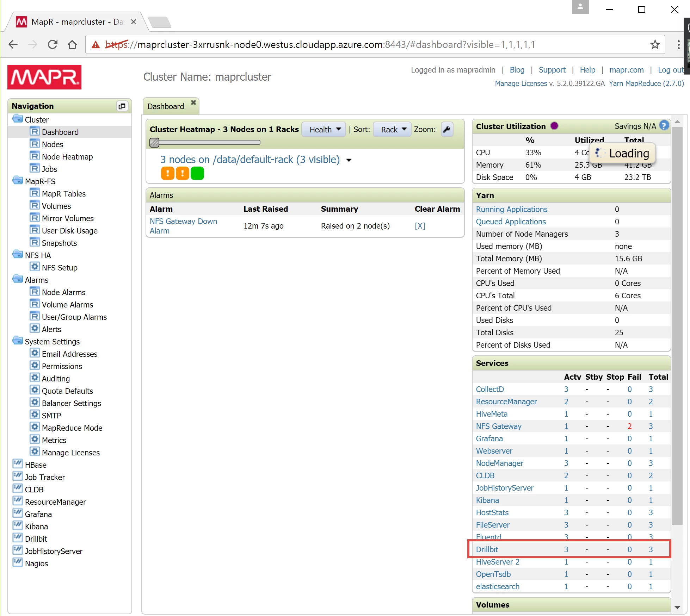Open Volumes under MapR-FS

pos(56,206)
